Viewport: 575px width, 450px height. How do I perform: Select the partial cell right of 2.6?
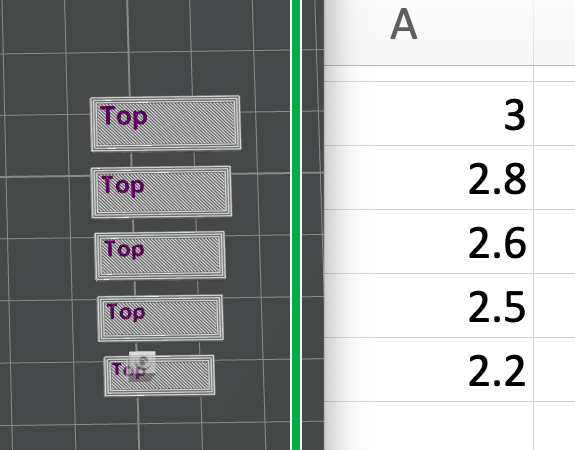pyautogui.click(x=554, y=241)
